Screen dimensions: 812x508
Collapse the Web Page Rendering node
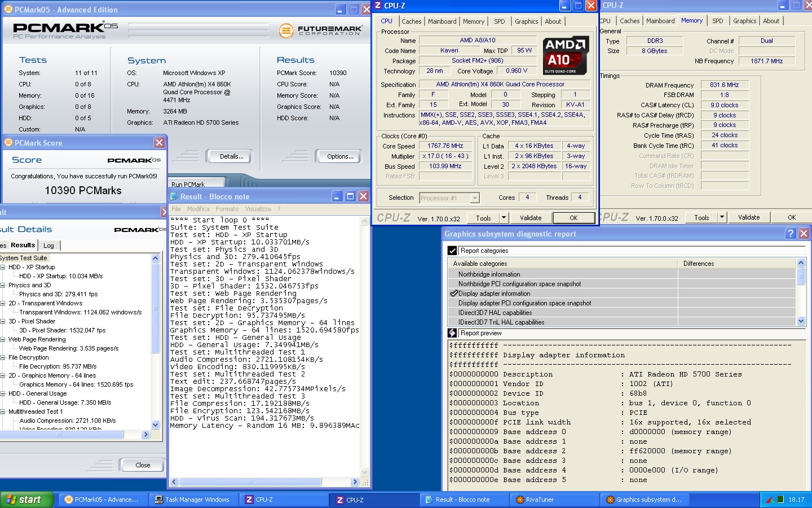point(2,339)
